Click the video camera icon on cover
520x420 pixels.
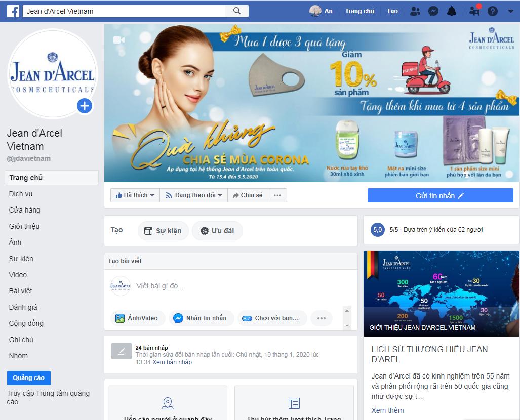tap(119, 39)
